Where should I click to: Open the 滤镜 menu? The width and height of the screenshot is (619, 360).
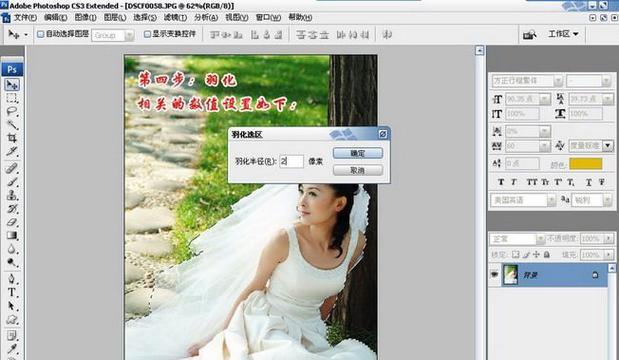175,17
